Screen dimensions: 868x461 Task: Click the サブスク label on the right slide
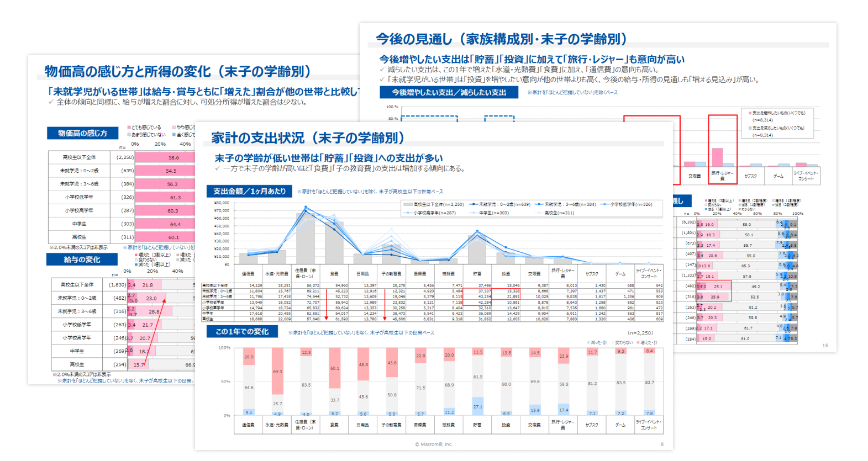(750, 176)
